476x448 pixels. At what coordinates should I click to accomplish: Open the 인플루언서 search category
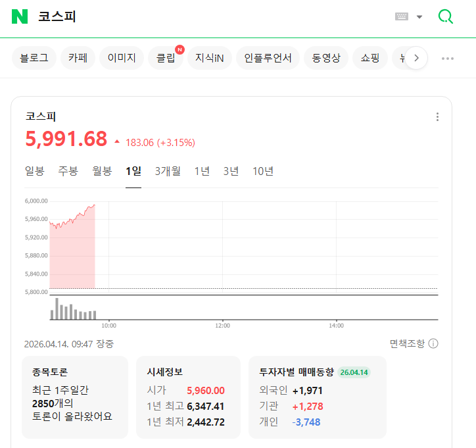click(x=268, y=58)
